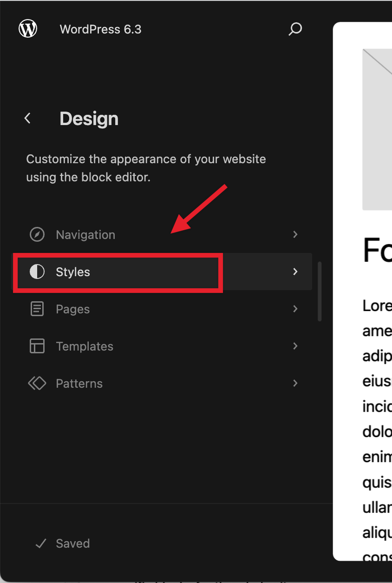Expand the Templates section chevron
Screen dimensions: 392x583
click(x=295, y=346)
